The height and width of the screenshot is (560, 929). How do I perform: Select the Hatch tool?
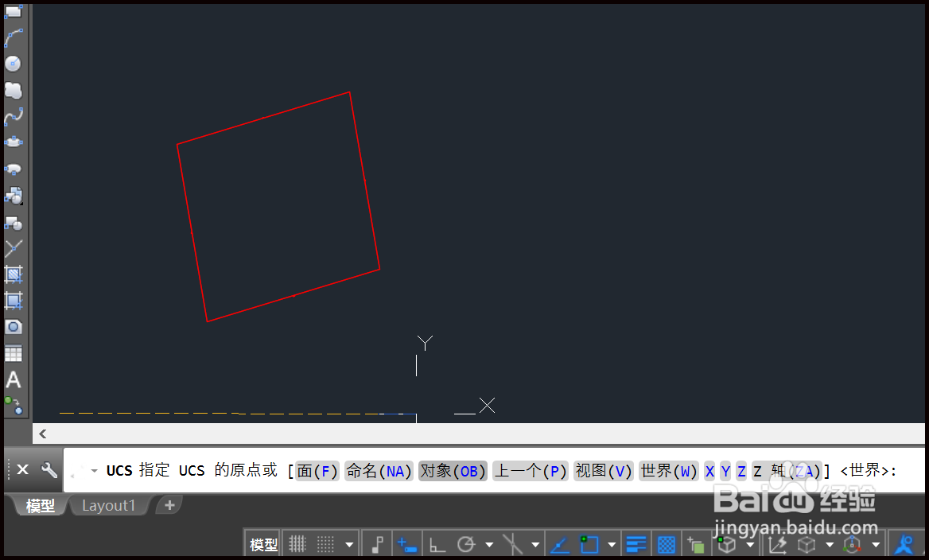coord(13,274)
